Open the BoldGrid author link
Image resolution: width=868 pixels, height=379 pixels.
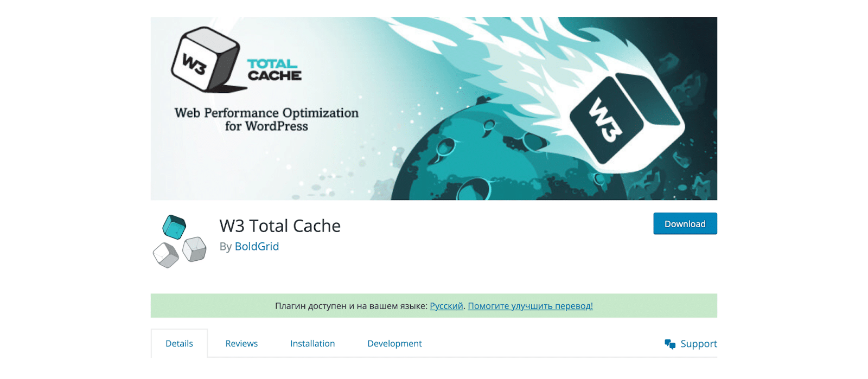click(257, 247)
